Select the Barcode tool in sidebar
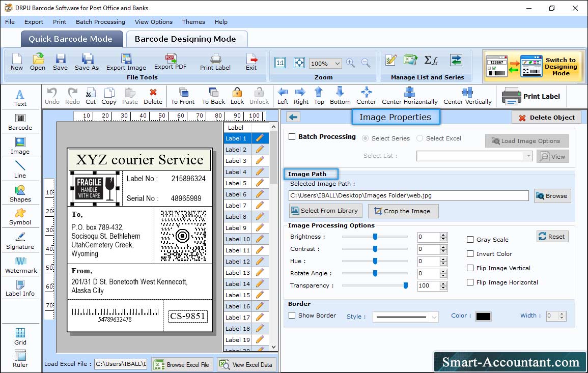The width and height of the screenshot is (588, 373). 20,122
